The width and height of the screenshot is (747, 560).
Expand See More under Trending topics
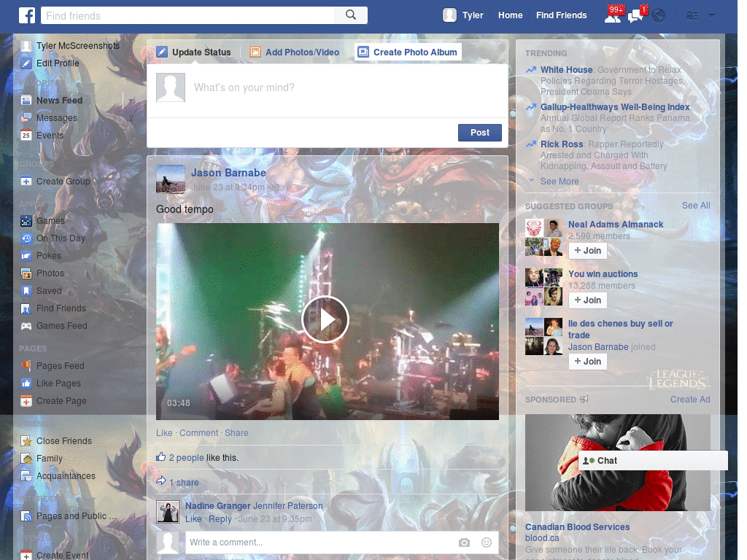click(x=559, y=181)
